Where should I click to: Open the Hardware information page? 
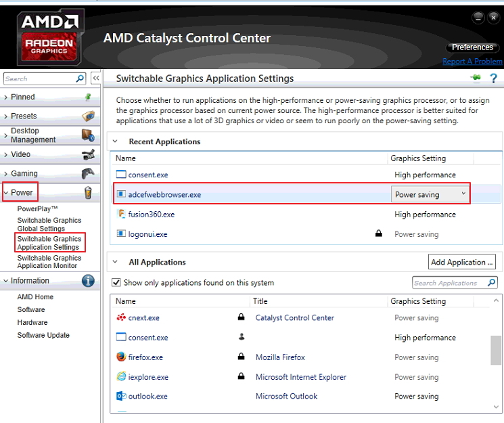[32, 322]
